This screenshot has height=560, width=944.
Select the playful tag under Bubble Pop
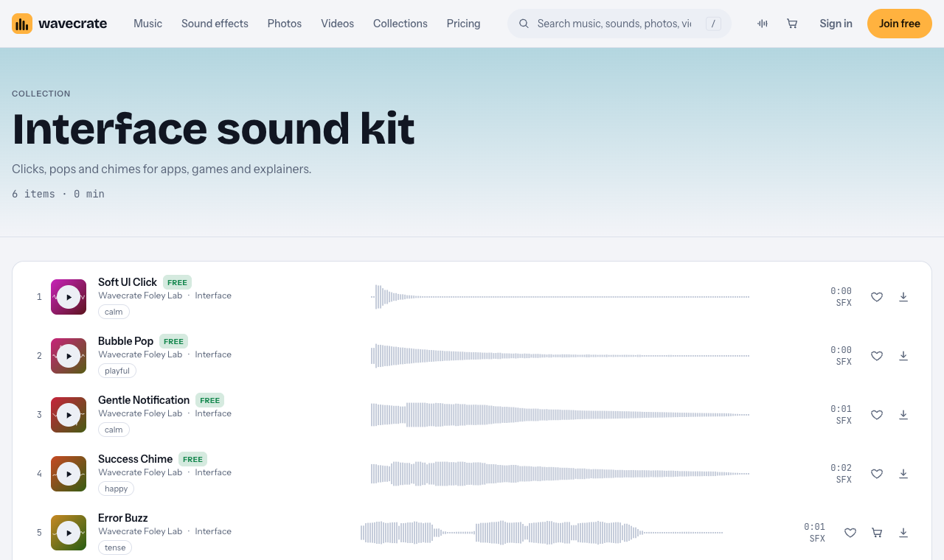click(117, 371)
